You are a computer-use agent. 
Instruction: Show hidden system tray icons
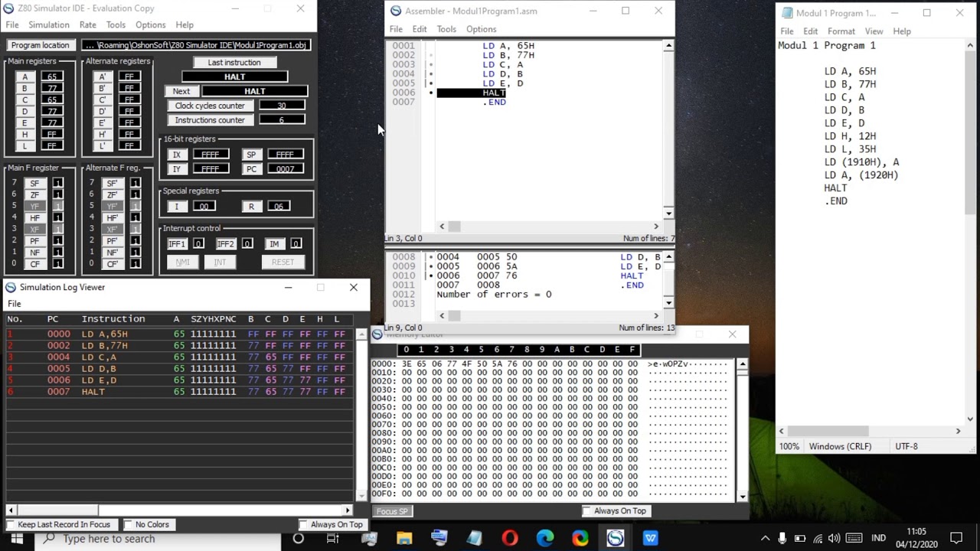pyautogui.click(x=765, y=539)
